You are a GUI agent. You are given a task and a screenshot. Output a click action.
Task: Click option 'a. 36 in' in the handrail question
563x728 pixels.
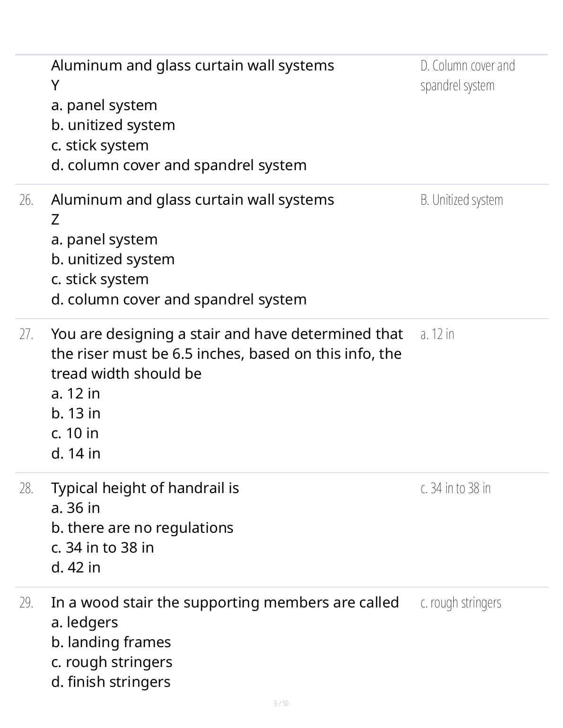[x=76, y=508]
